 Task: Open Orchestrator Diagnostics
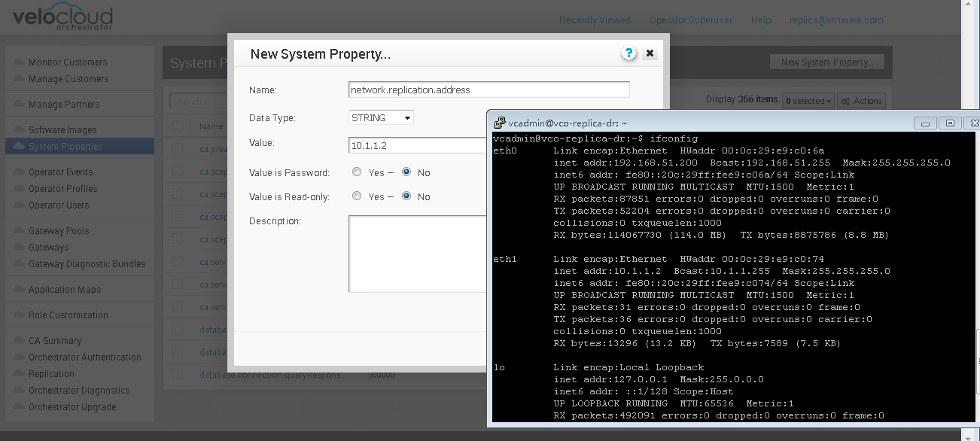tap(79, 390)
